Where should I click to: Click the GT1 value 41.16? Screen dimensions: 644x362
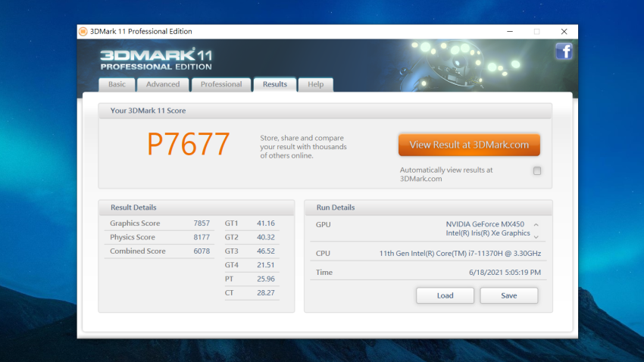(x=266, y=223)
